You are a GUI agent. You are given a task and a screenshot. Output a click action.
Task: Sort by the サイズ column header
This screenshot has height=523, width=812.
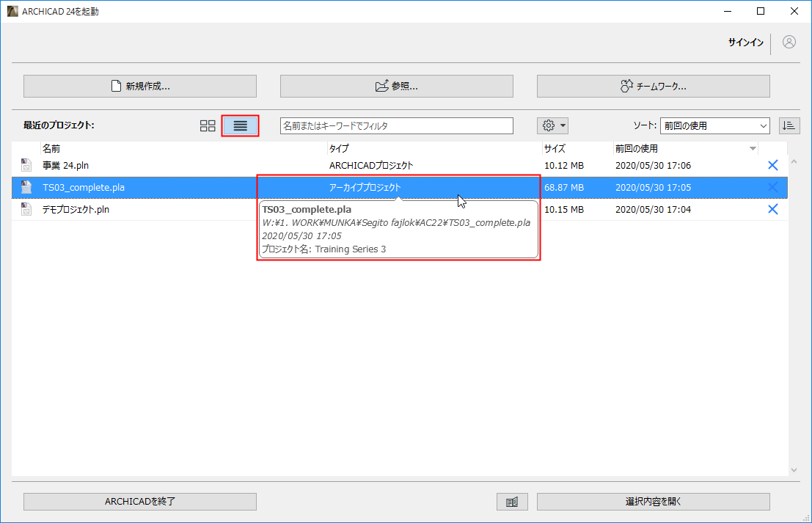click(x=577, y=149)
